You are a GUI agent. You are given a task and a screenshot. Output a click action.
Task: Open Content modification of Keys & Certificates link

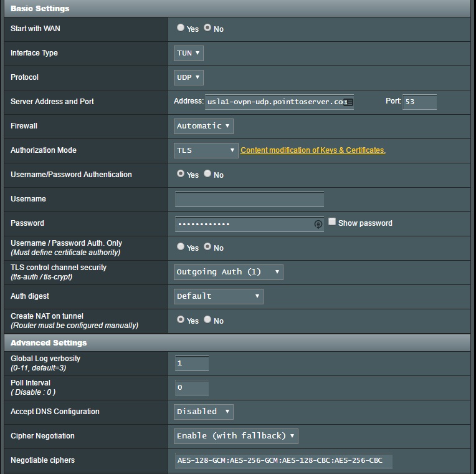[x=313, y=150]
